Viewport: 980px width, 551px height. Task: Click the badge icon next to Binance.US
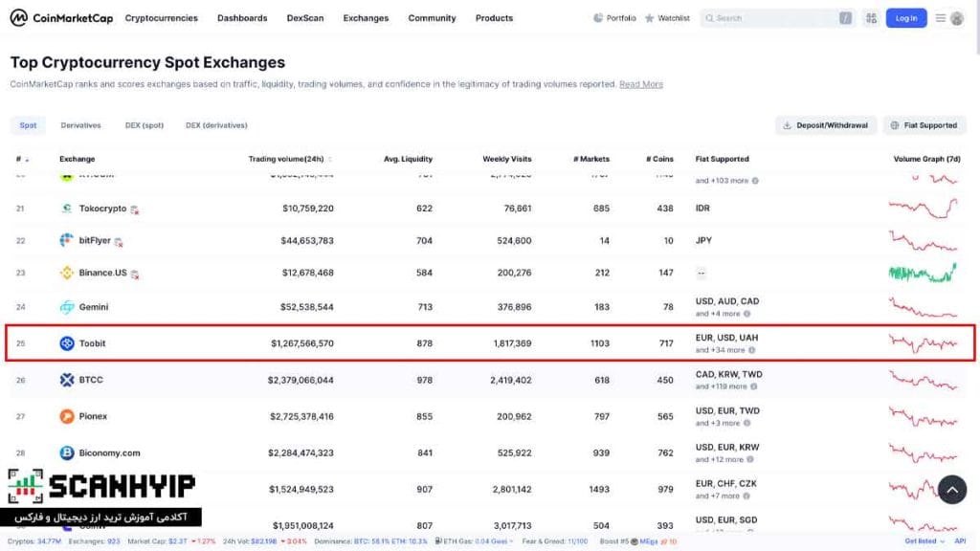click(134, 275)
